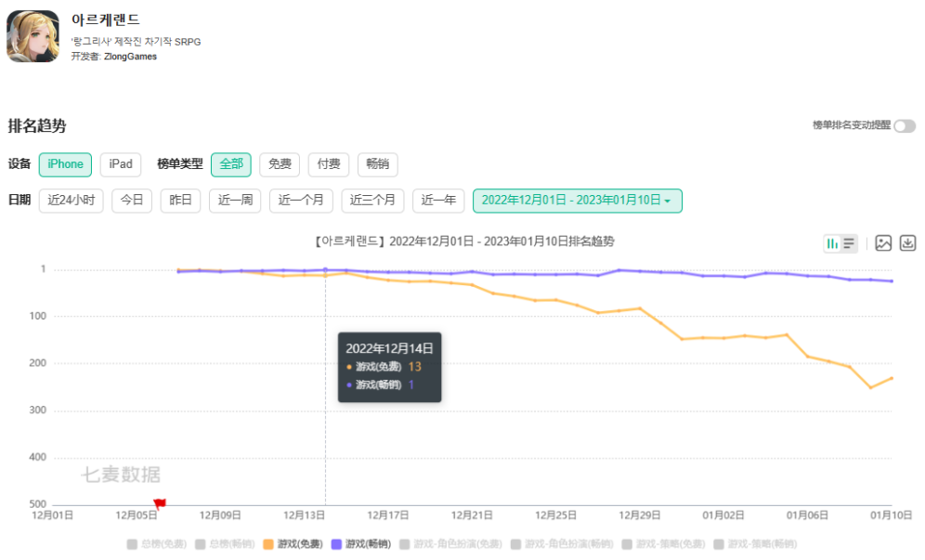The width and height of the screenshot is (925, 560).
Task: Toggle 总榜(免费) legend series
Action: coord(157,544)
